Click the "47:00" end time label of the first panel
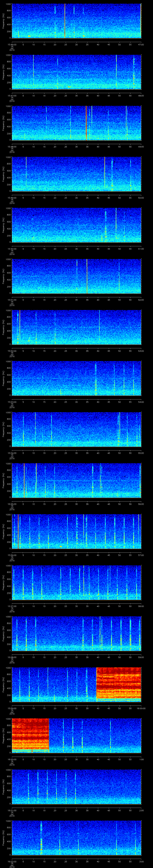 point(141,44)
